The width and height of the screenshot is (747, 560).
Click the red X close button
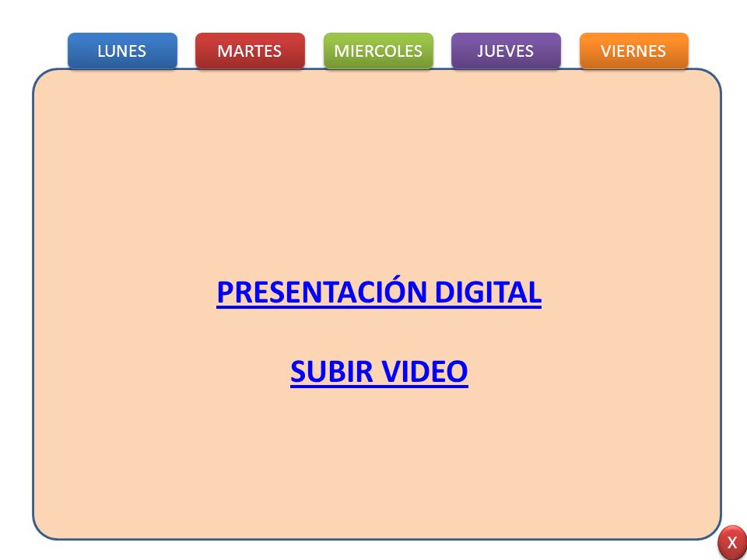pos(732,542)
